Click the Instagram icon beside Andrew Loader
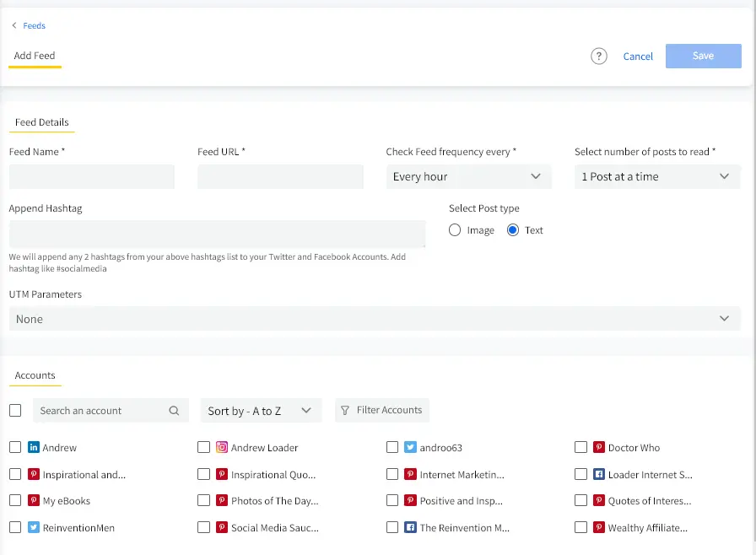Viewport: 756px width, 555px height. (x=222, y=448)
